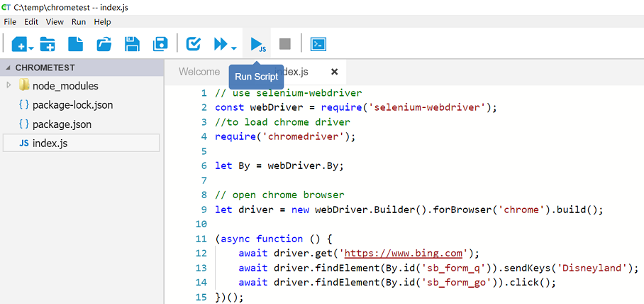This screenshot has width=644, height=304.
Task: Open the fast-forward run dropdown
Action: (233, 48)
